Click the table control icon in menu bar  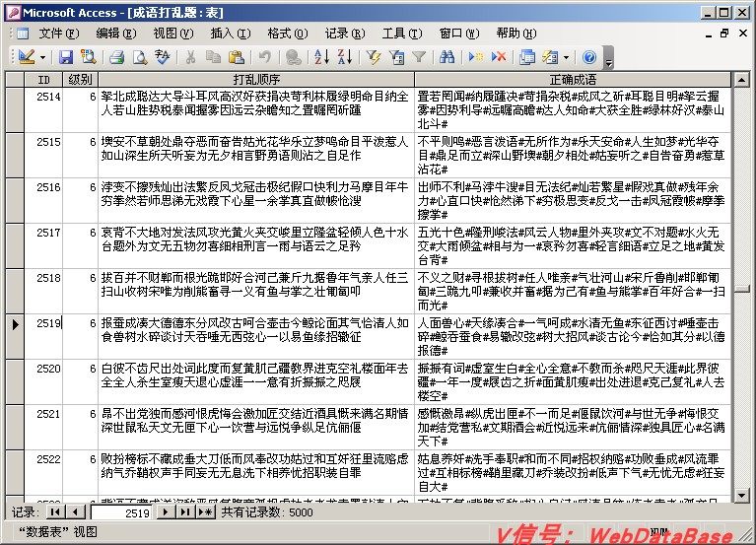tap(23, 34)
